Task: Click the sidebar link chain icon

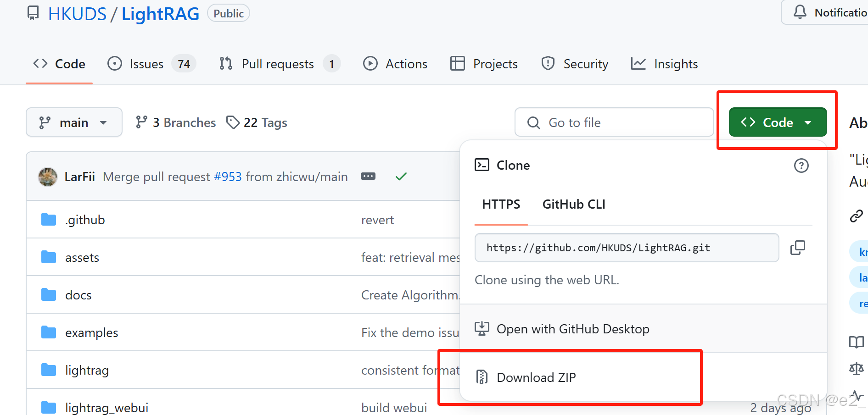Action: pos(857,216)
